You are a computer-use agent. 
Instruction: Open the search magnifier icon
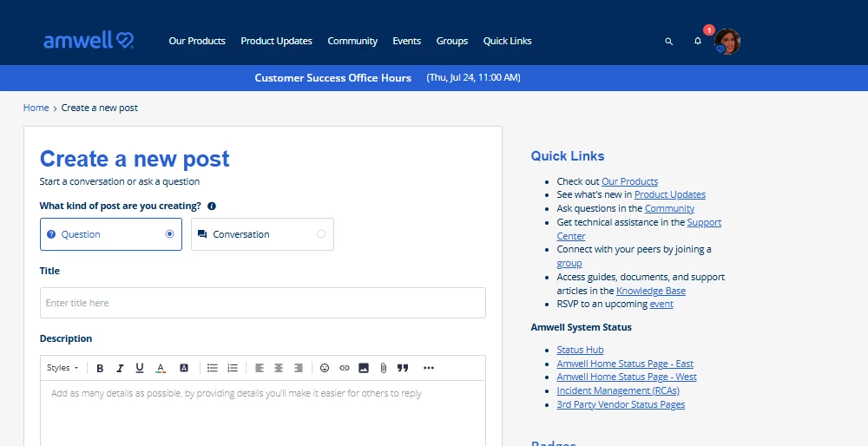point(668,42)
